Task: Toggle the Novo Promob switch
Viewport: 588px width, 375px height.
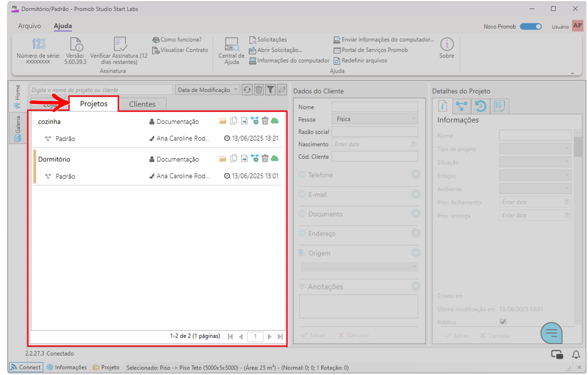Action: coord(531,27)
